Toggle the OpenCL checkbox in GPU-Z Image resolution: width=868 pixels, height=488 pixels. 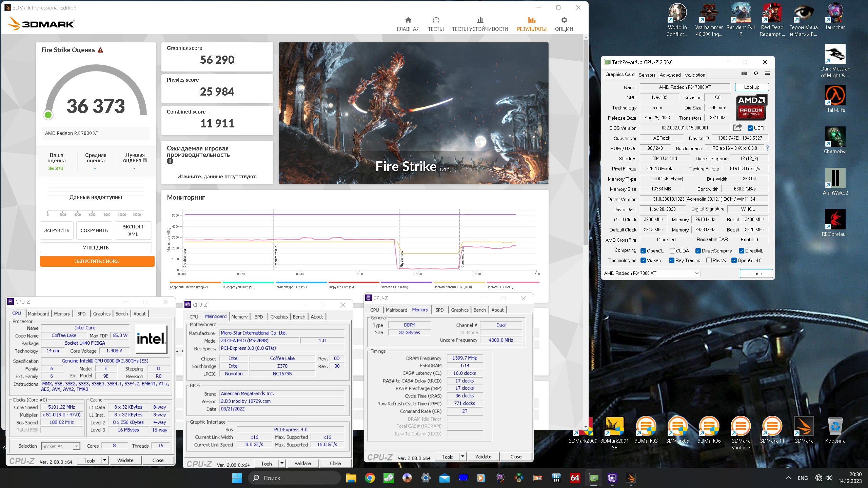[643, 251]
